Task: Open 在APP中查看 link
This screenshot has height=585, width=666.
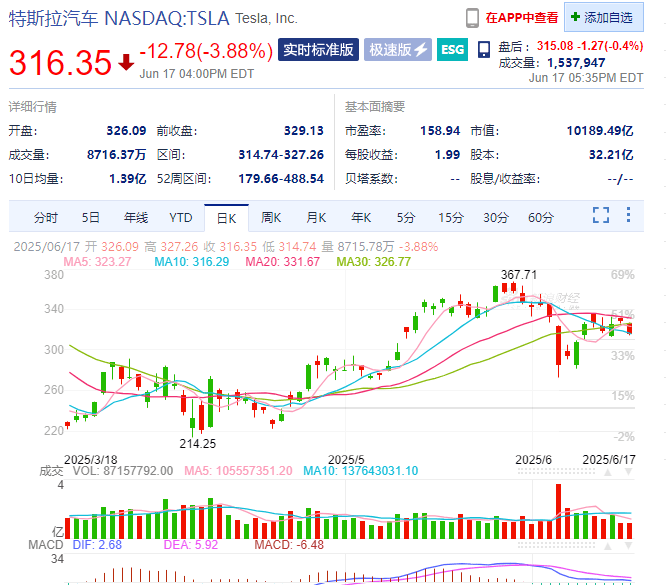Action: (x=522, y=18)
